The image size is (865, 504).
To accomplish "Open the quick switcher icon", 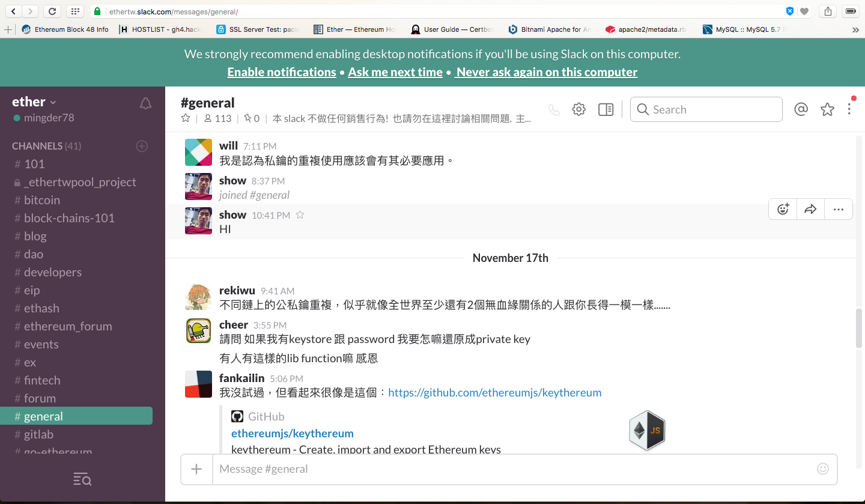I will 82,479.
